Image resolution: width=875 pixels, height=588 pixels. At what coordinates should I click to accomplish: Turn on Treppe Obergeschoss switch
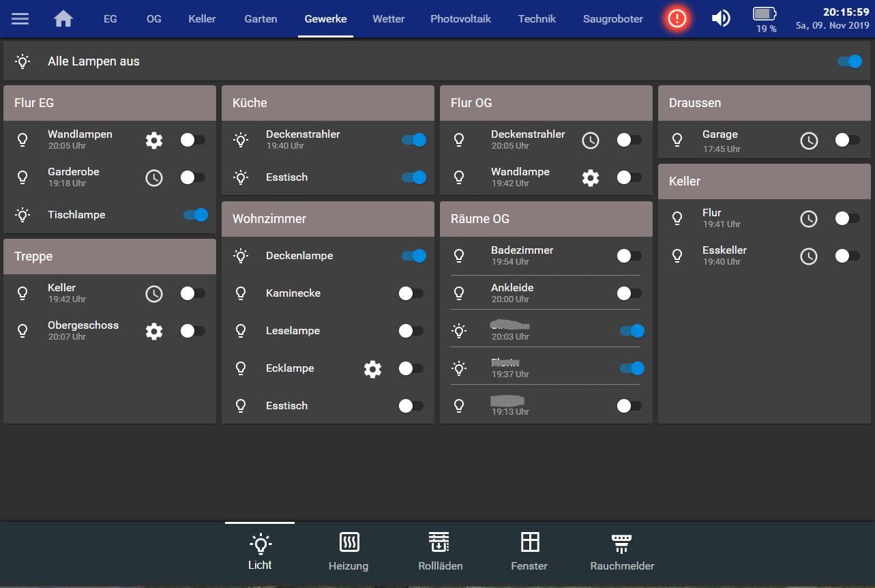tap(192, 331)
